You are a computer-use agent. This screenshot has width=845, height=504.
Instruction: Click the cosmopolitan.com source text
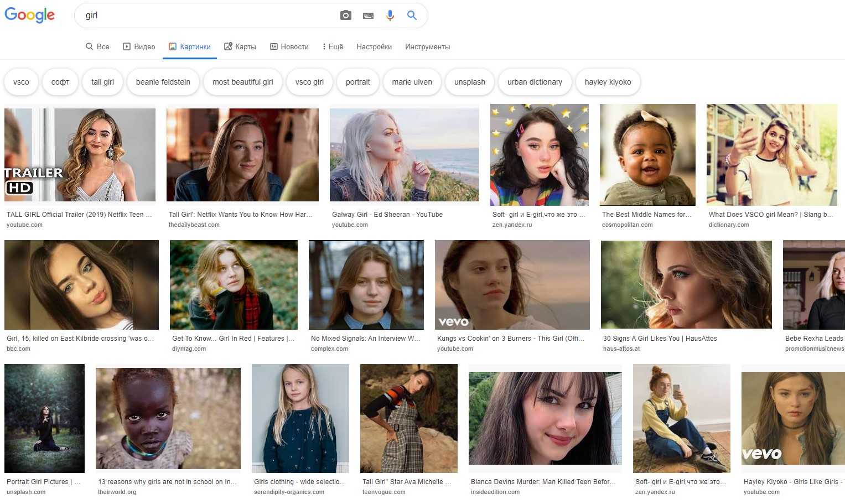[x=628, y=225]
